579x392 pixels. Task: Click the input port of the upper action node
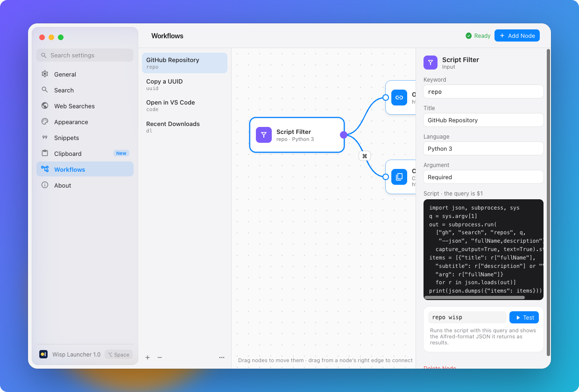[386, 98]
